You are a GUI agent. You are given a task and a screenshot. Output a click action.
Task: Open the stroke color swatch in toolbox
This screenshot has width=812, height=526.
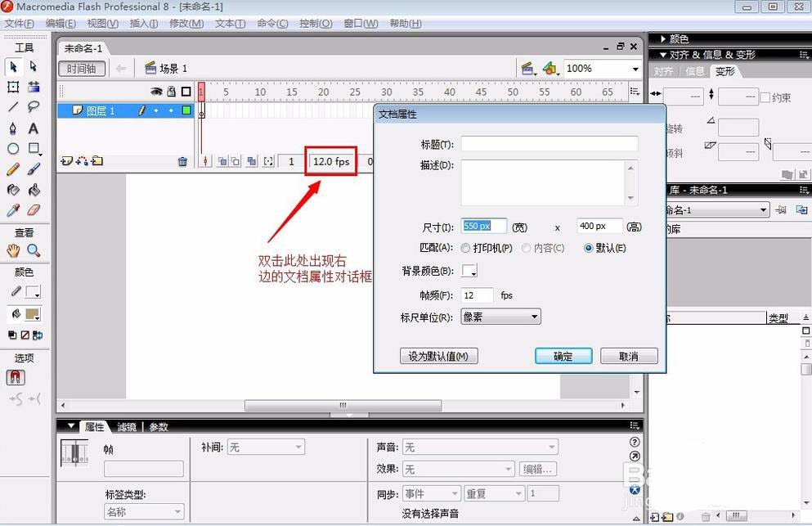[34, 292]
